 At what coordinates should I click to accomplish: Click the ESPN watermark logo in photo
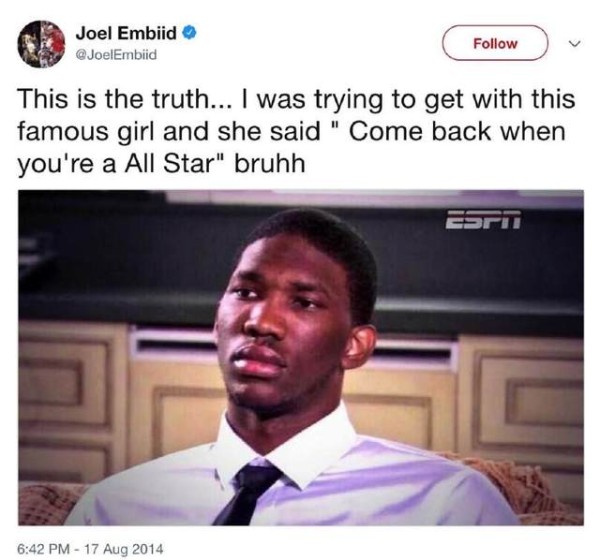point(483,220)
